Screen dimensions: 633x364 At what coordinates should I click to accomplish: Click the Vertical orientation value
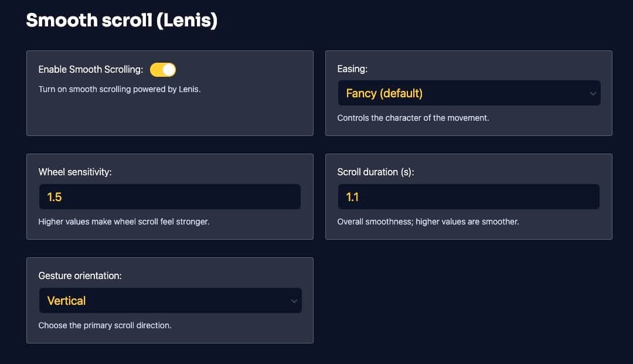[x=66, y=300]
